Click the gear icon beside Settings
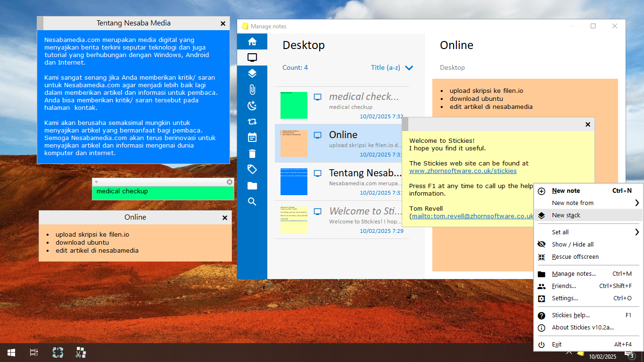644x362 pixels. click(x=542, y=298)
